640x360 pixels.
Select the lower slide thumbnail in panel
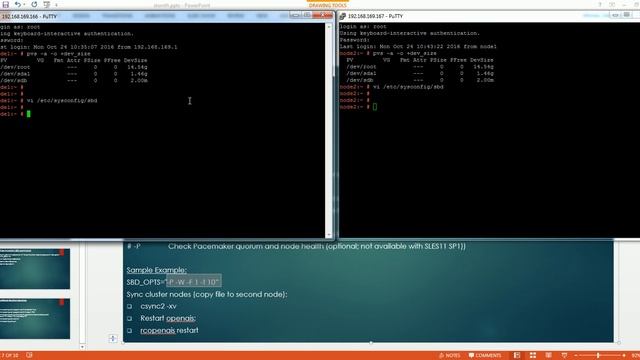[35, 318]
